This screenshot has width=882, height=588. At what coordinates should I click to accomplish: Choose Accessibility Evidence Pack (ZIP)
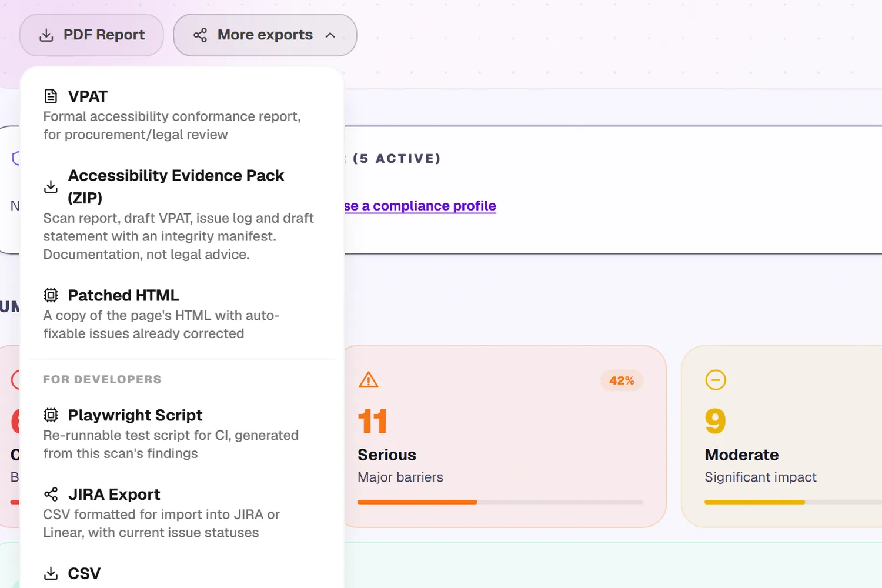(182, 214)
